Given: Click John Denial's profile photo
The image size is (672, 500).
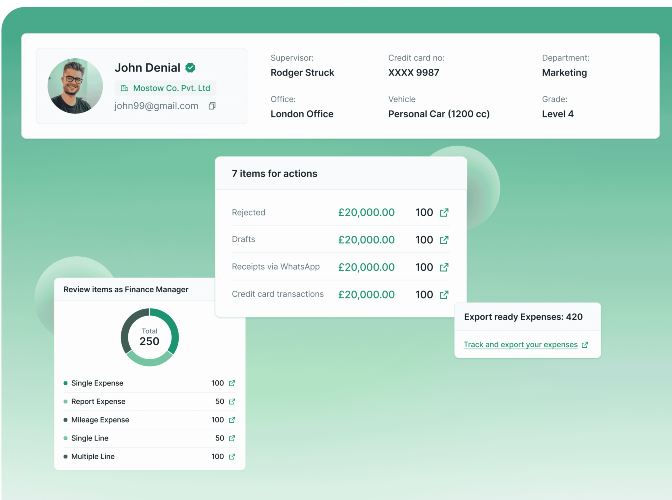Looking at the screenshot, I should coord(75,86).
